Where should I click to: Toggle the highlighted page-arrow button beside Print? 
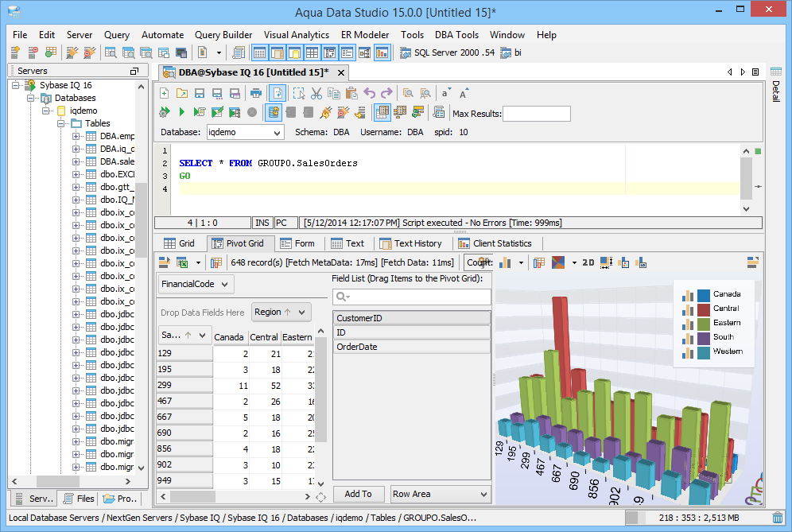(x=278, y=93)
